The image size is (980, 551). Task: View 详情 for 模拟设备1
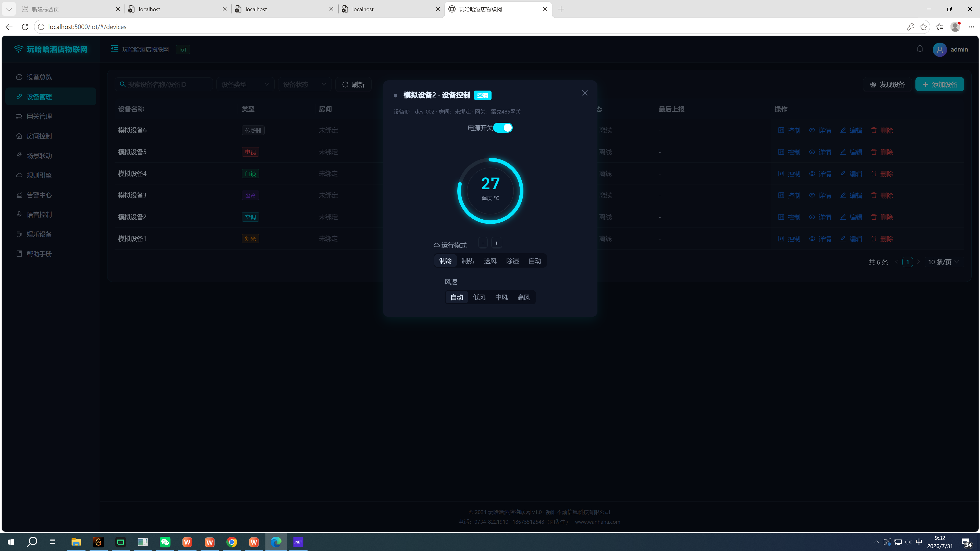820,239
